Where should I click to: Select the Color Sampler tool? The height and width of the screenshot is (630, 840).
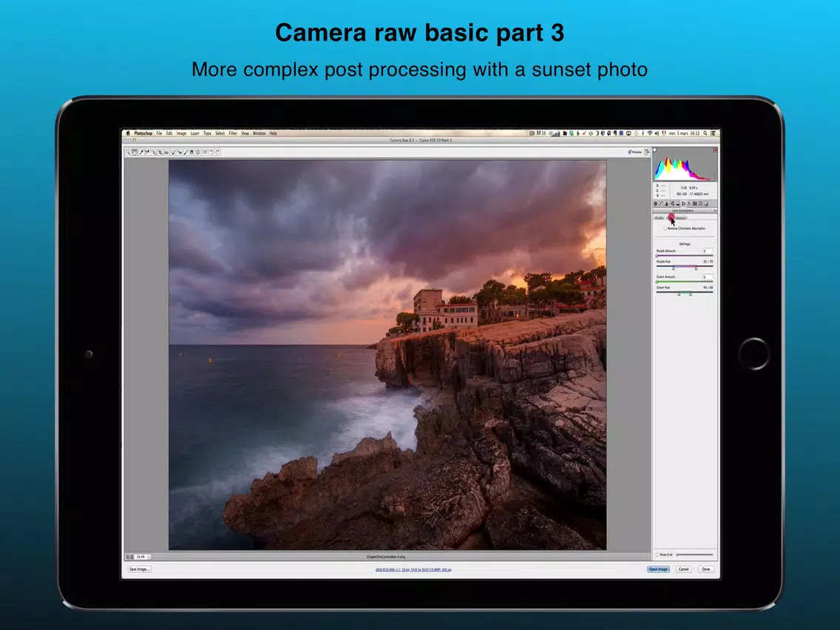[x=147, y=152]
